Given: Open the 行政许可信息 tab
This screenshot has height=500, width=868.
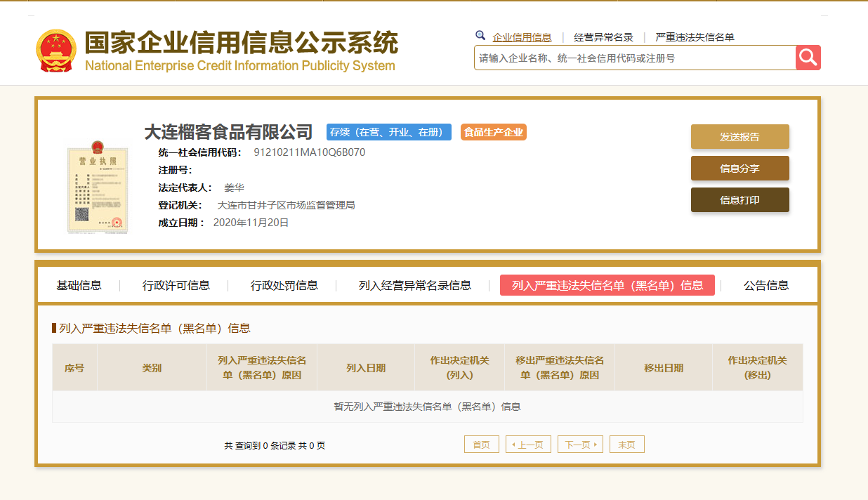Looking at the screenshot, I should pos(176,285).
